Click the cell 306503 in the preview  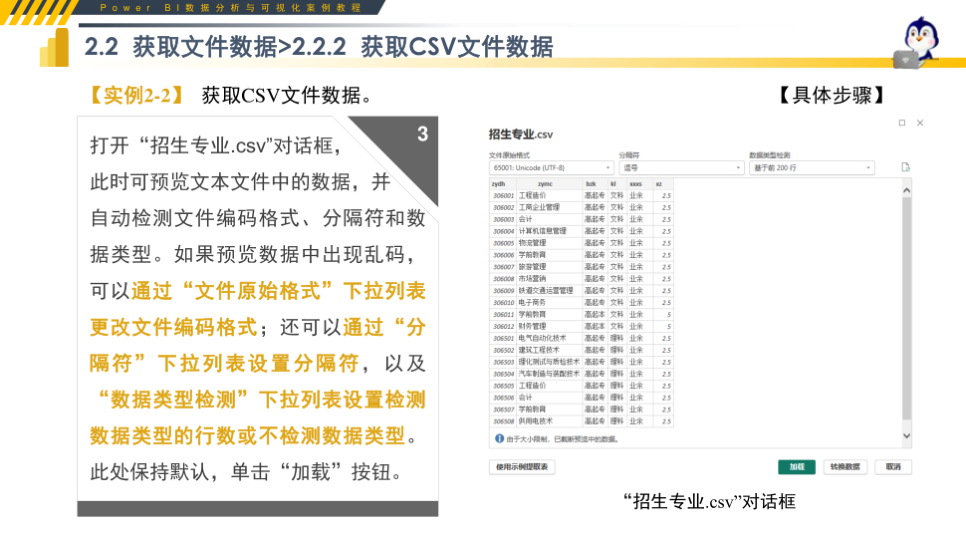click(x=503, y=362)
